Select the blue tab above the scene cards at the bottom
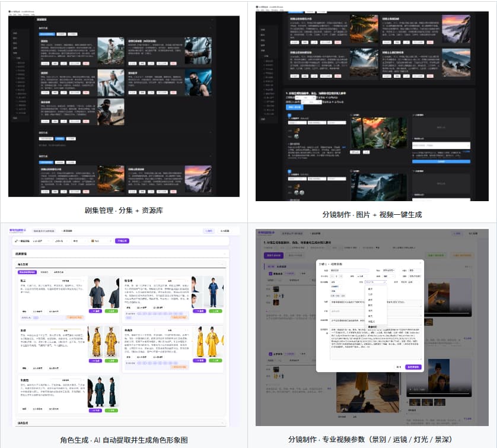Viewport: 497px width, 448px height. coord(46,163)
